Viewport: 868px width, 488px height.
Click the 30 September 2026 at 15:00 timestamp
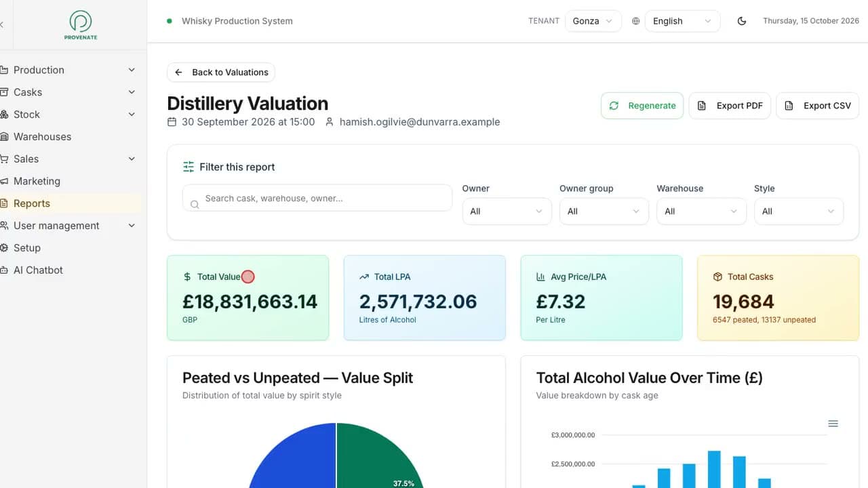click(248, 122)
